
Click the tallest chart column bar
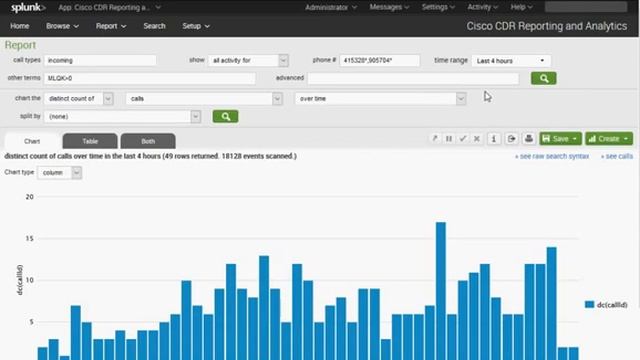point(441,291)
